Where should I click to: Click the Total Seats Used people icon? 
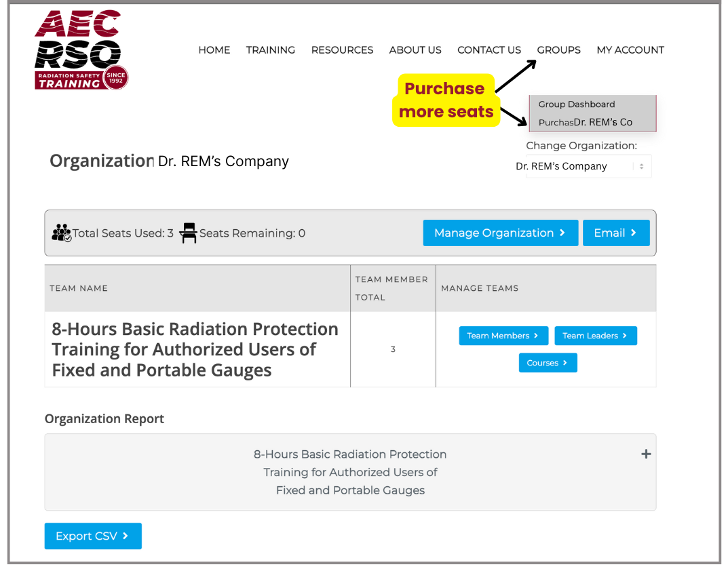61,233
